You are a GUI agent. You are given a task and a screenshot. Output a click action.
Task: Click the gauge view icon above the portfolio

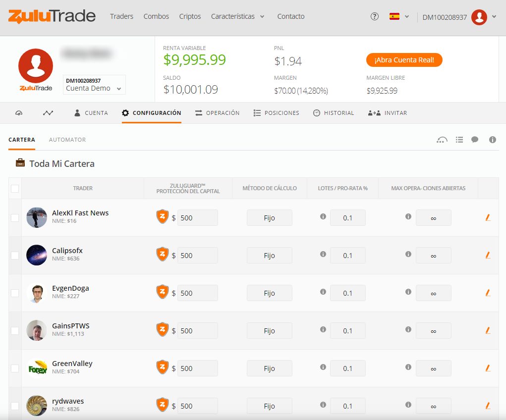tap(442, 140)
